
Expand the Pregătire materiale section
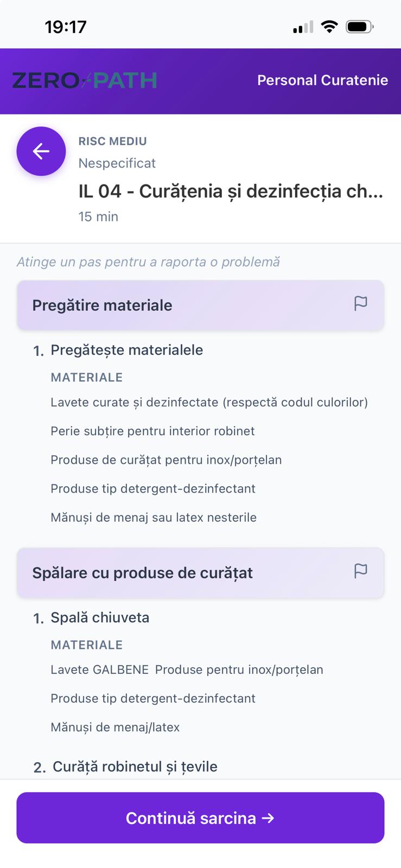102,305
